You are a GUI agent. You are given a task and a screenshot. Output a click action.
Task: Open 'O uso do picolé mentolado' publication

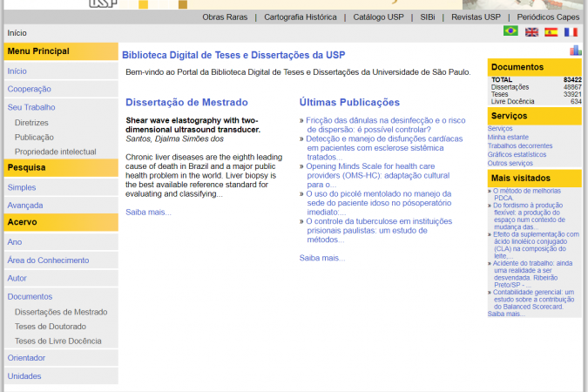coord(379,203)
